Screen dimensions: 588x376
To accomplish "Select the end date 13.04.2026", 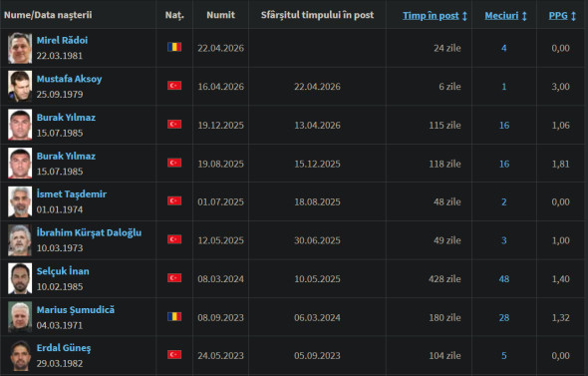I will tap(317, 126).
